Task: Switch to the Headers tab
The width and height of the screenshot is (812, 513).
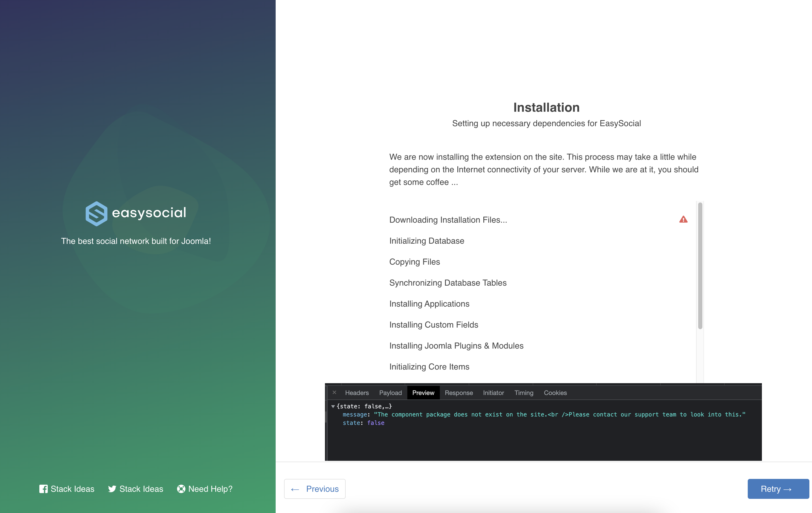Action: click(x=357, y=393)
